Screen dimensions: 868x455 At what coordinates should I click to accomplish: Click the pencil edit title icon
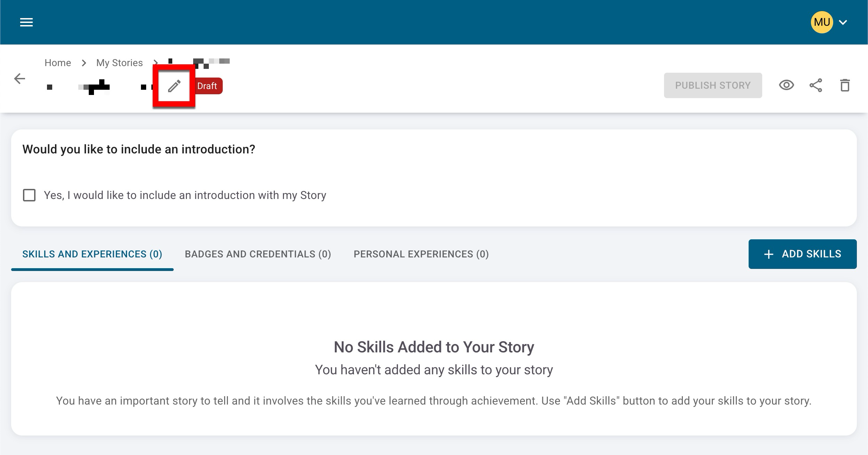click(174, 86)
